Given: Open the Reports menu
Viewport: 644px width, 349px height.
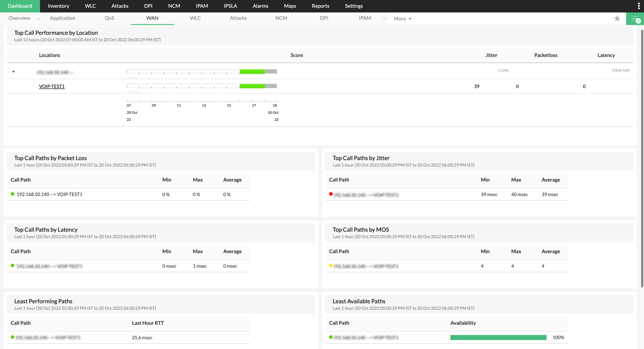Looking at the screenshot, I should 320,6.
